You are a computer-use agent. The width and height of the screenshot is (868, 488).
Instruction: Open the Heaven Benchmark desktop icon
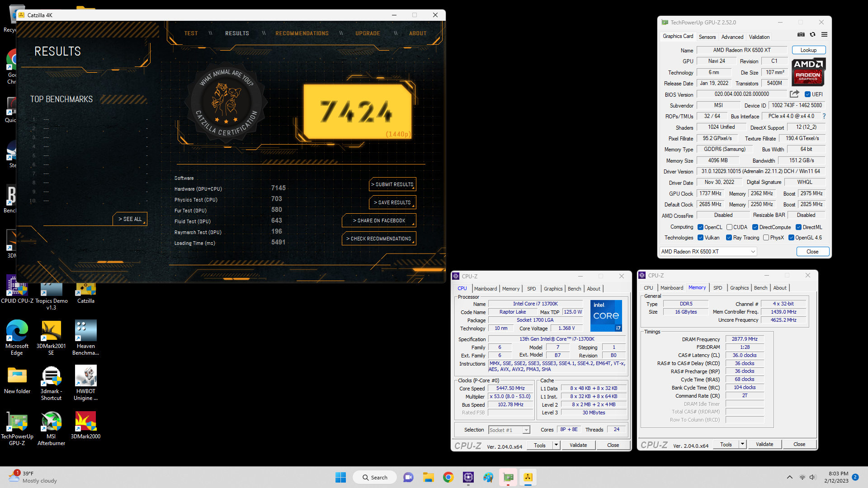tap(86, 338)
